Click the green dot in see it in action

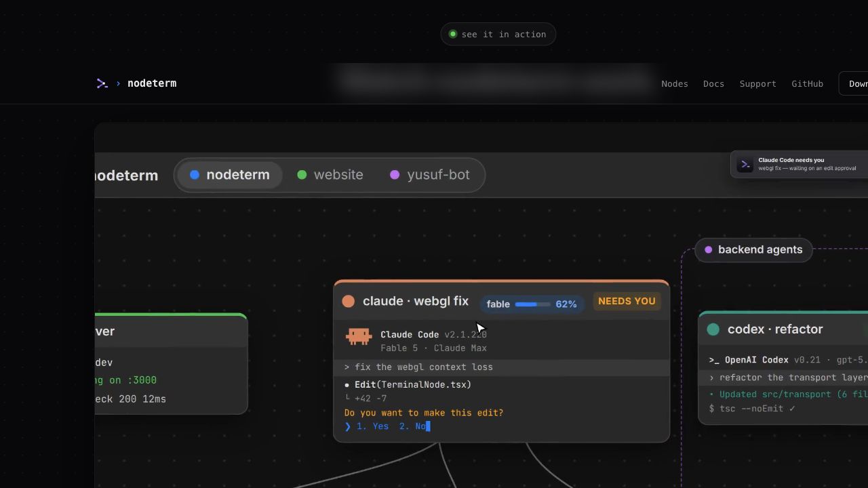[453, 34]
